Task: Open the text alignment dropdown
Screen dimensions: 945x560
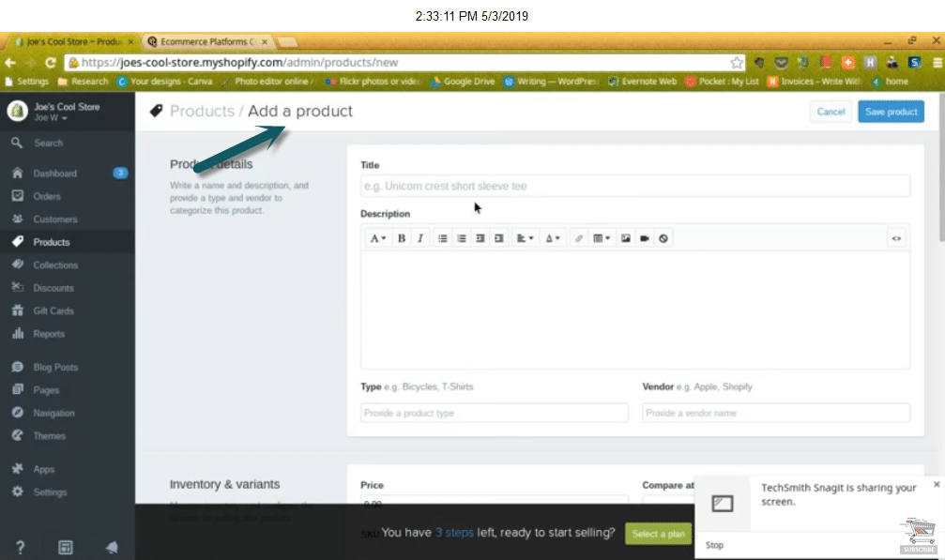Action: point(526,238)
